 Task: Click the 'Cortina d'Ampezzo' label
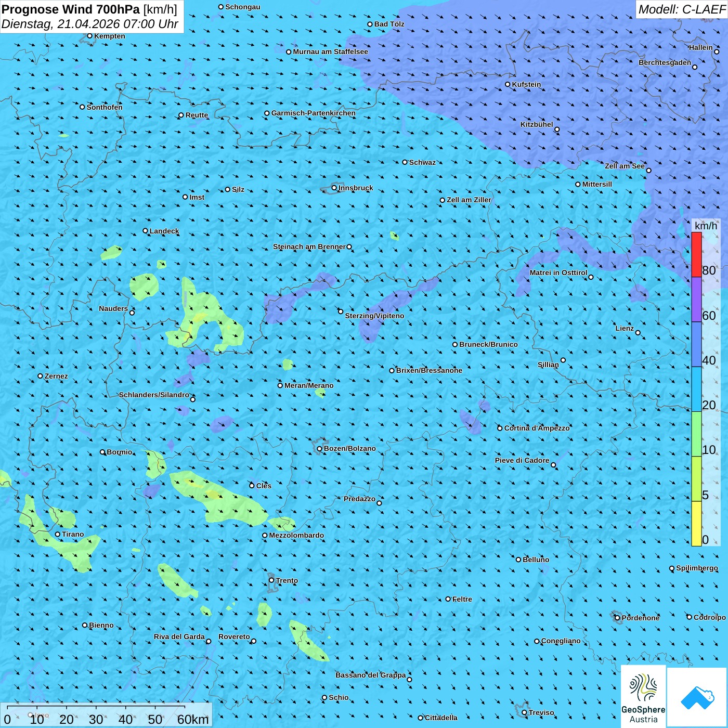[x=537, y=428]
